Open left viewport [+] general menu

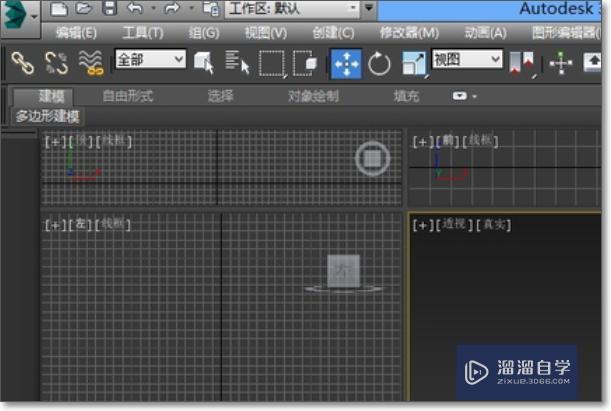55,225
